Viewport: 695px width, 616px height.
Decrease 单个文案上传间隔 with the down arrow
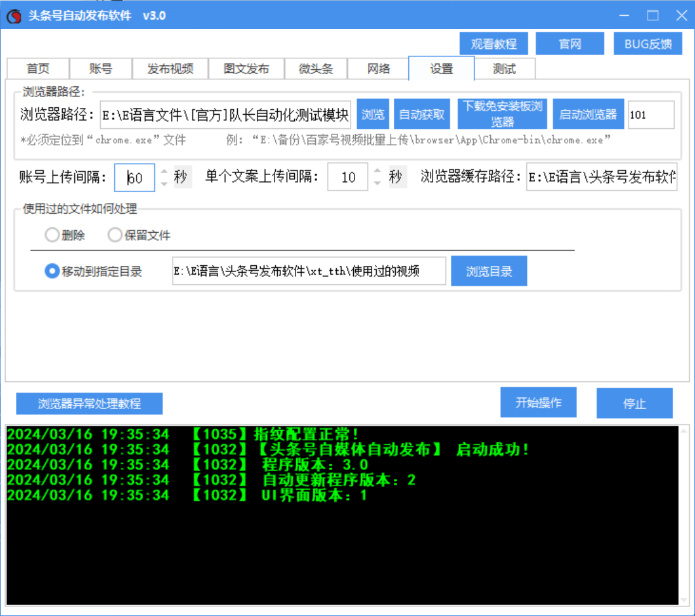tap(378, 182)
